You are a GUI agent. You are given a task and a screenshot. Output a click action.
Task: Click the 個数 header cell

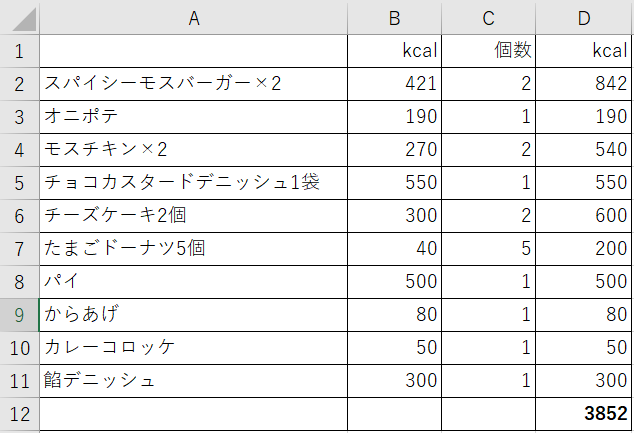pos(488,51)
